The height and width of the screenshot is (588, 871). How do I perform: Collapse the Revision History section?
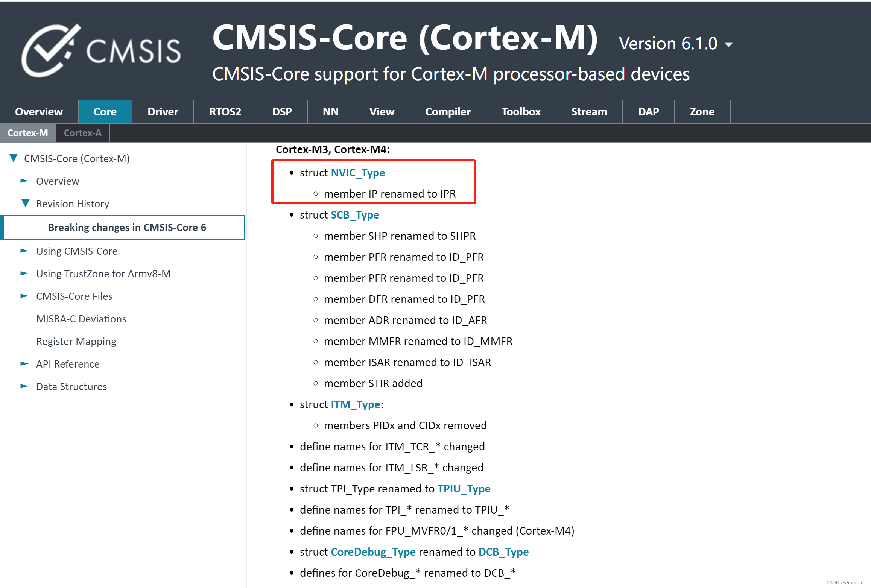click(x=25, y=203)
